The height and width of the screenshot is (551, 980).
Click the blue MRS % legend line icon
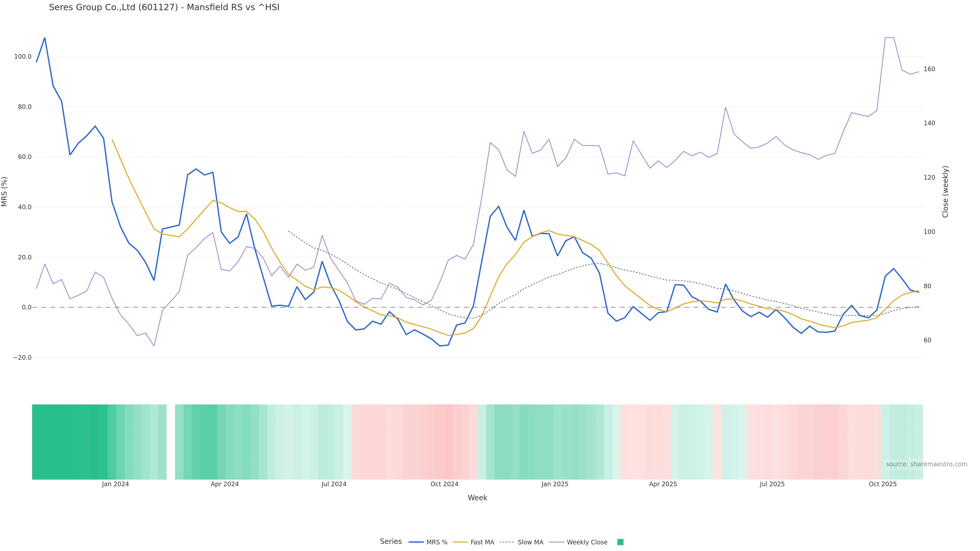point(416,542)
